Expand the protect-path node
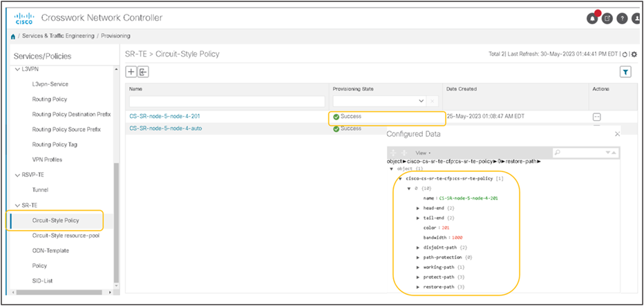644x306 pixels. 418,277
